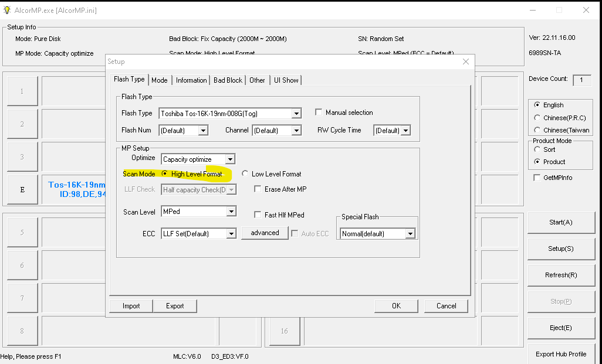
Task: Click the Help, Please press F1 status text
Action: [31, 356]
